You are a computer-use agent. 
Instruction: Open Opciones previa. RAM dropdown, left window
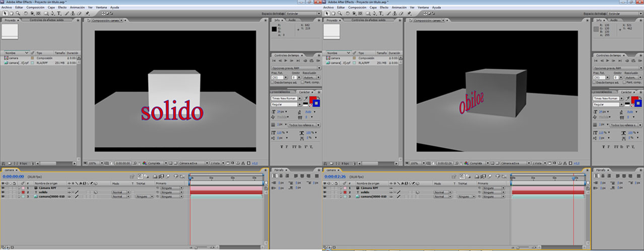[x=296, y=68]
